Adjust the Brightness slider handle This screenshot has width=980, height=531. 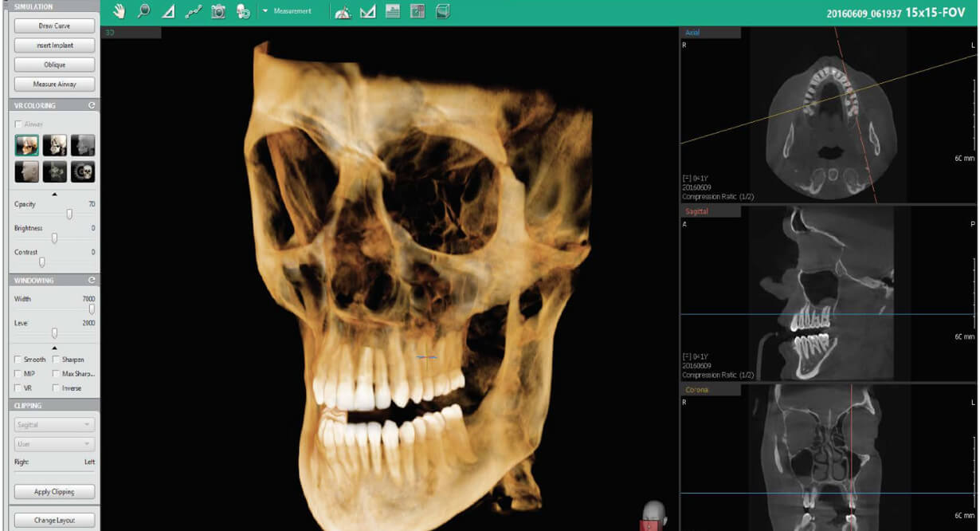point(54,238)
